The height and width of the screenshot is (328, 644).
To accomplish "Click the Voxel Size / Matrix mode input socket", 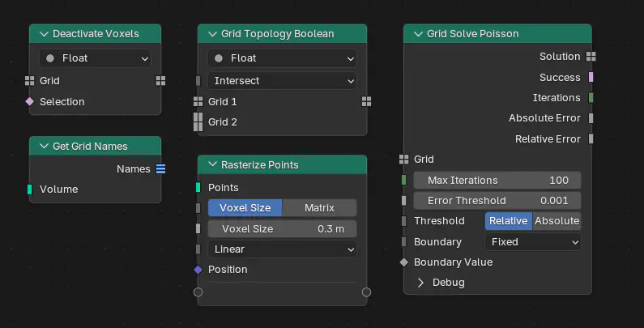I will [x=198, y=207].
